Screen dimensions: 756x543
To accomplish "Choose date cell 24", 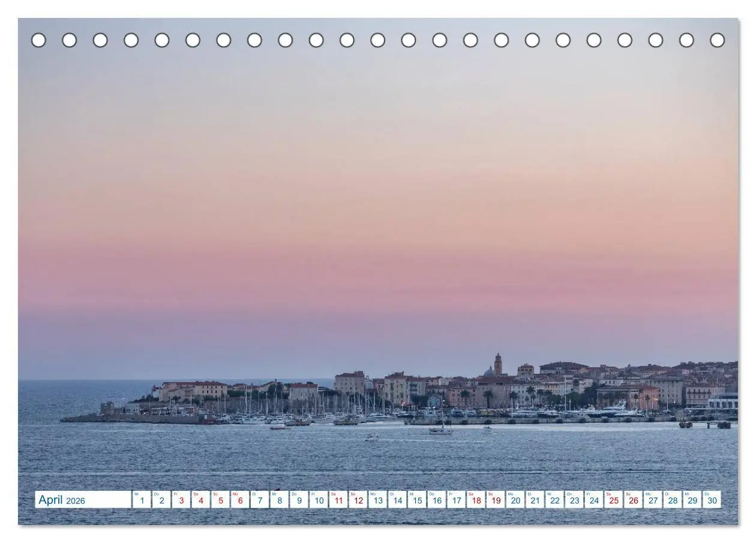I will tap(593, 500).
